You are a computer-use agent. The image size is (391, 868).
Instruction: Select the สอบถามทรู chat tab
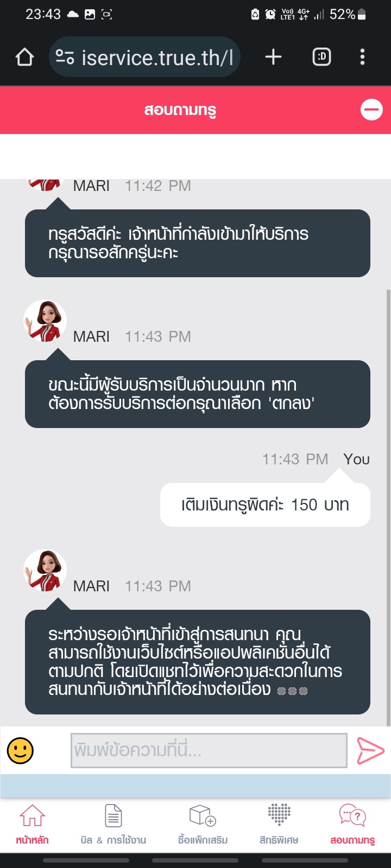[x=352, y=825]
